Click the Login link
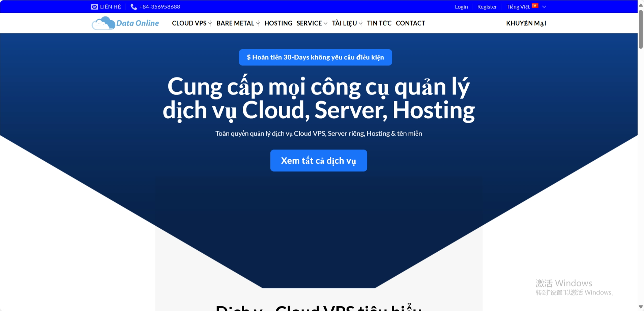Viewport: 644px width, 311px height. coord(461,7)
